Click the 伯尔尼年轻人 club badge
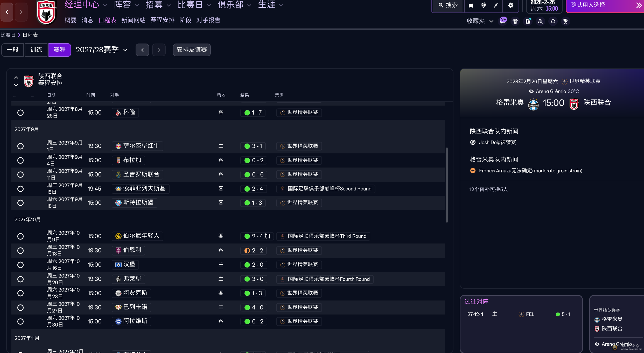Screen dimensions: 644x353 (x=118, y=236)
